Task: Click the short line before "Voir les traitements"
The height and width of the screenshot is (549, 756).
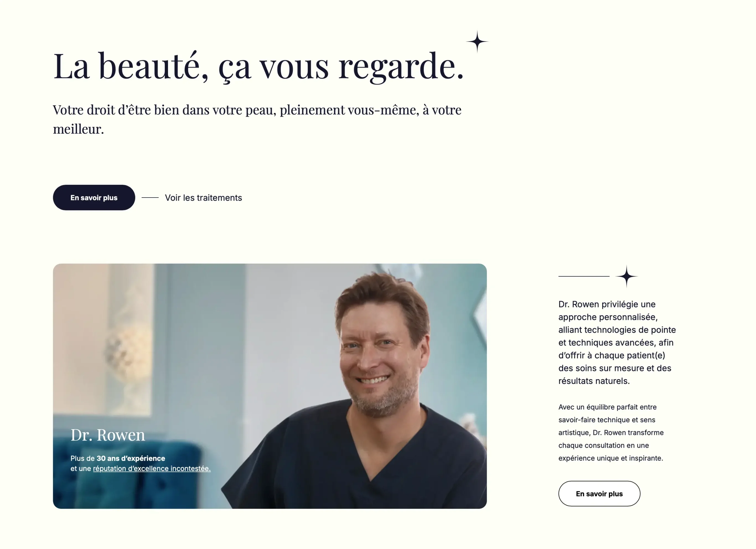Action: [x=150, y=198]
